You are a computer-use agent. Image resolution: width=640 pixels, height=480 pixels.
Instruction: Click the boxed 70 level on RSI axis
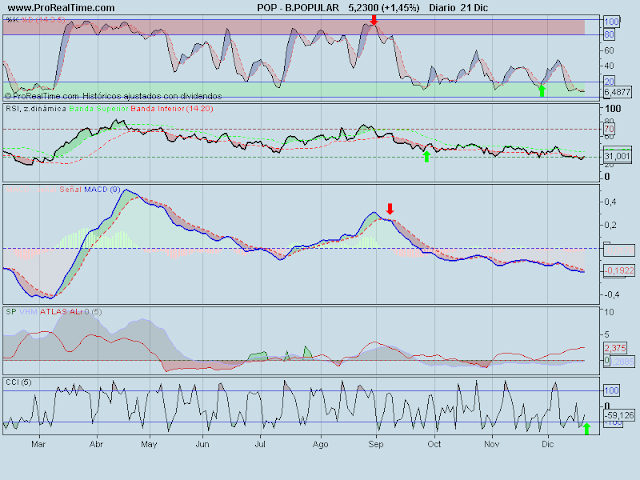click(609, 129)
